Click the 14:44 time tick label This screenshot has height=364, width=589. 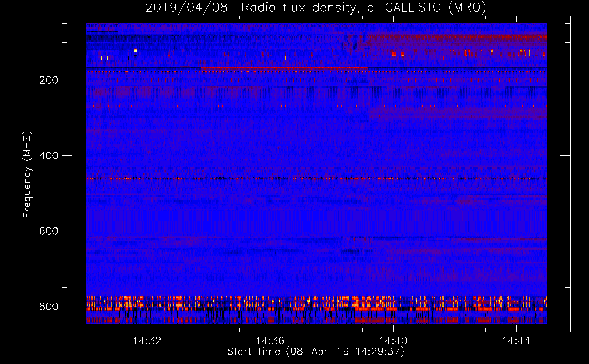(x=516, y=341)
